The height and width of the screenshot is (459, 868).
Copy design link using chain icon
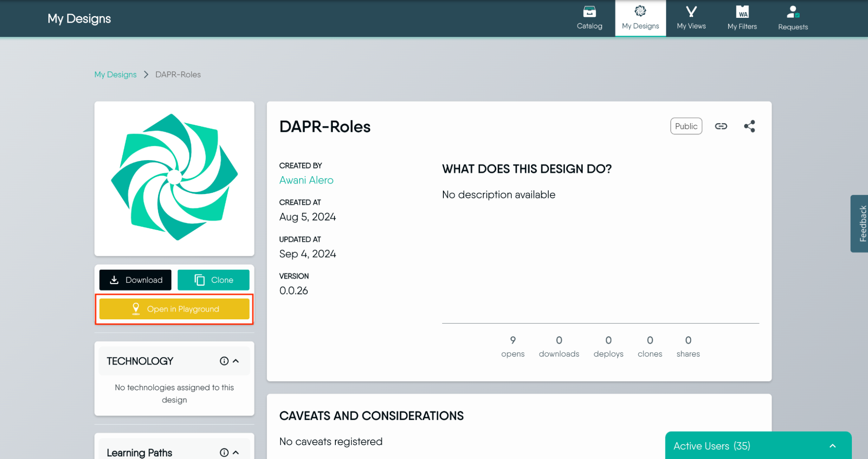(x=721, y=126)
